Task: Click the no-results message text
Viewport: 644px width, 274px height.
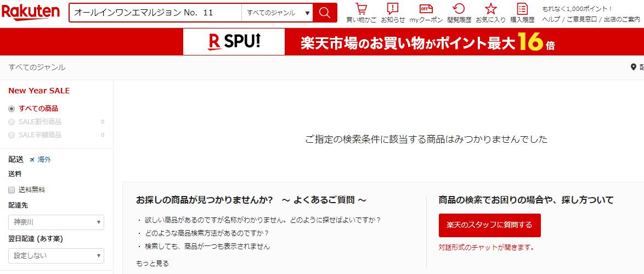Action: click(426, 139)
